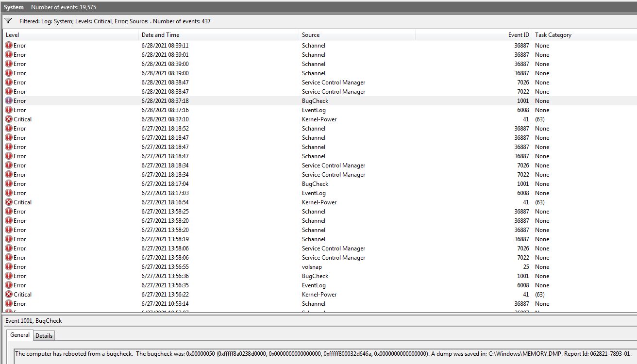Open the General tab
This screenshot has width=637, height=364.
[x=20, y=335]
